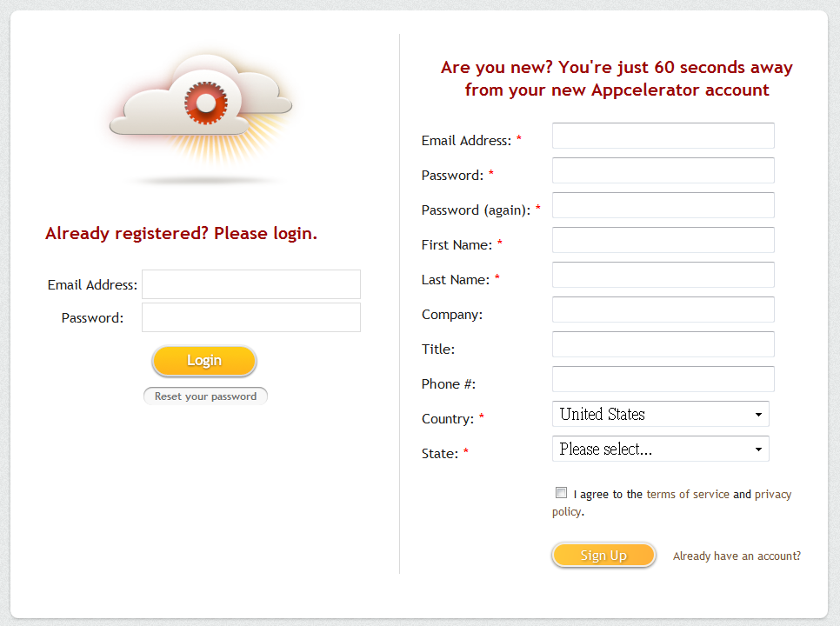This screenshot has height=626, width=840.
Task: Click the Last Name input field
Action: click(x=663, y=275)
